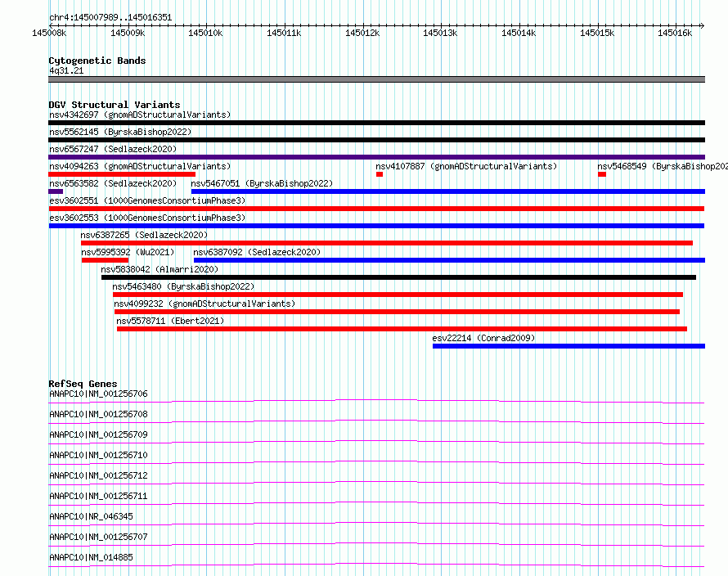Open variant nsv5463480 (ByrskaBishop2022) label
Viewport: 728px width, 576px height.
point(183,286)
